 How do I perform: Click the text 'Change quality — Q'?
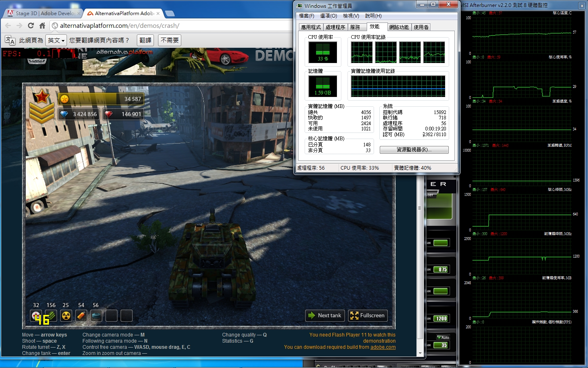point(244,335)
